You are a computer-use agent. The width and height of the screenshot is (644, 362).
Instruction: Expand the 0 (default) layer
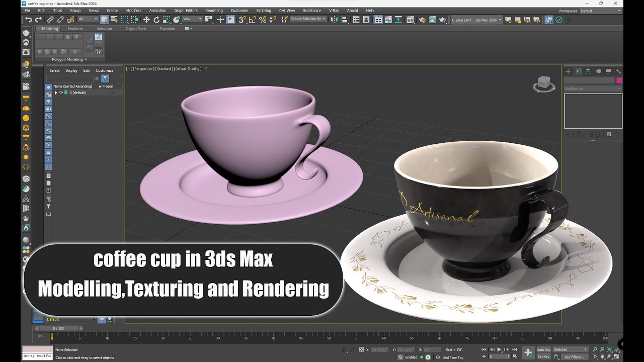tap(56, 93)
